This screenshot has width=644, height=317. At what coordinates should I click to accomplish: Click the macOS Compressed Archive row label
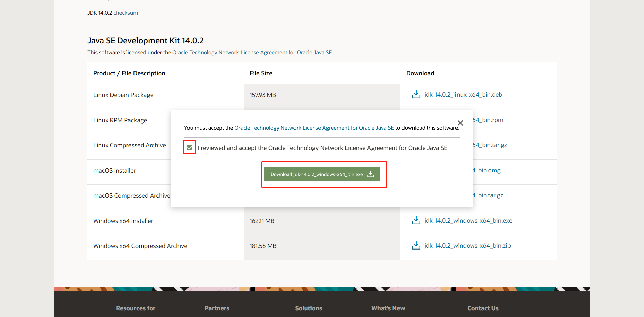point(131,196)
